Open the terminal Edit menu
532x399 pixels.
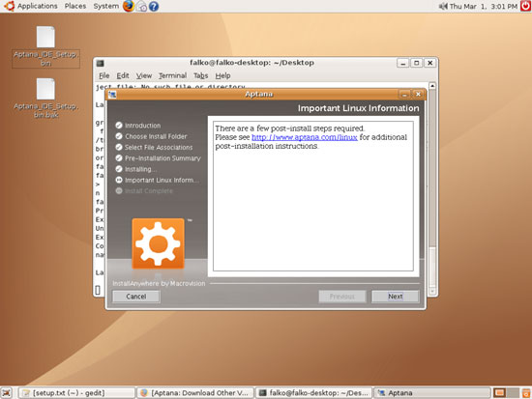[123, 75]
